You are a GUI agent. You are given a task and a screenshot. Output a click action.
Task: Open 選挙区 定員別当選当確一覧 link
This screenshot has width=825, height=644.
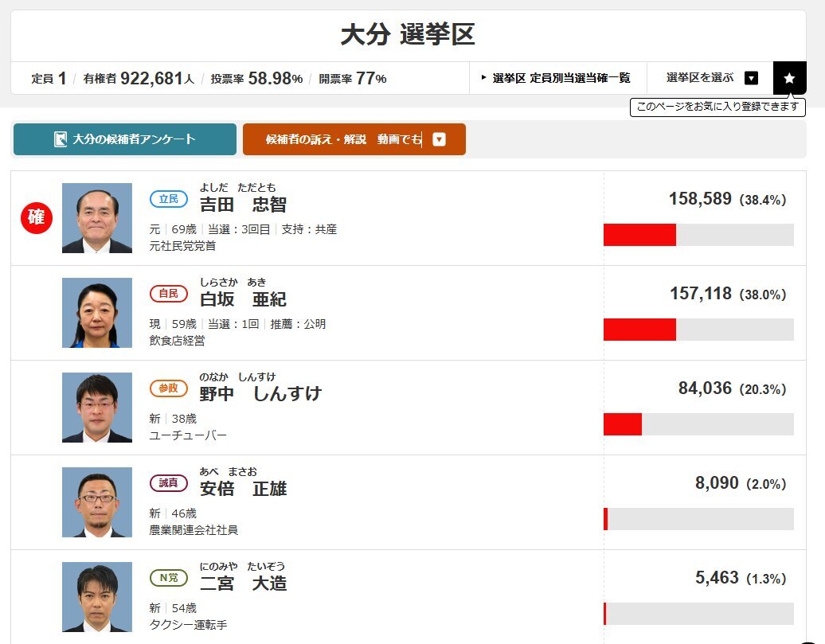[x=557, y=78]
